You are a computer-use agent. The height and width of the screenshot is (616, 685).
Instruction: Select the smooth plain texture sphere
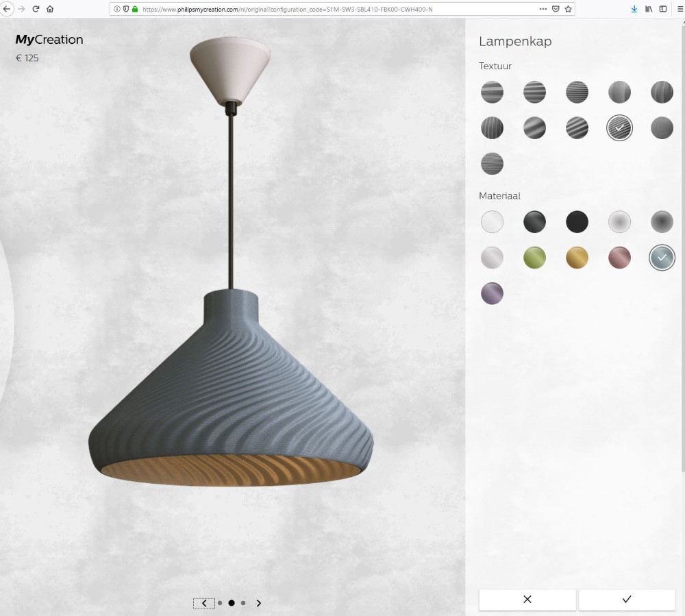662,127
